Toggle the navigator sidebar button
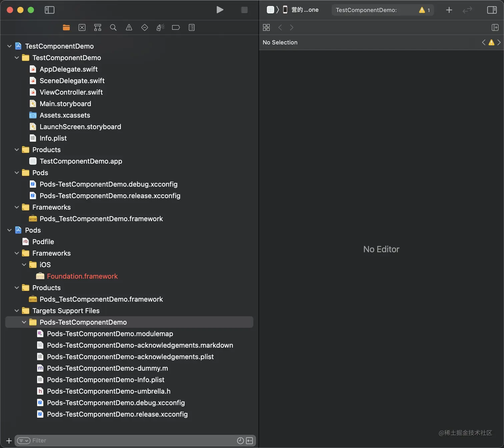 (49, 10)
